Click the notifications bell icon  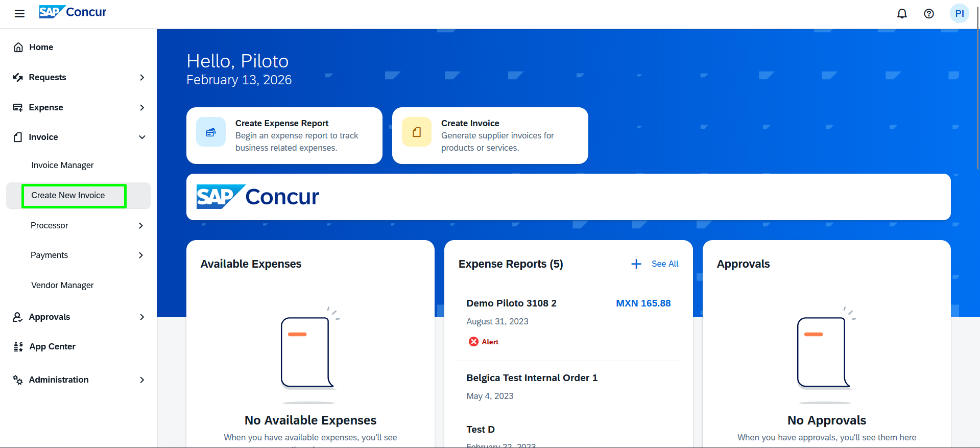902,14
